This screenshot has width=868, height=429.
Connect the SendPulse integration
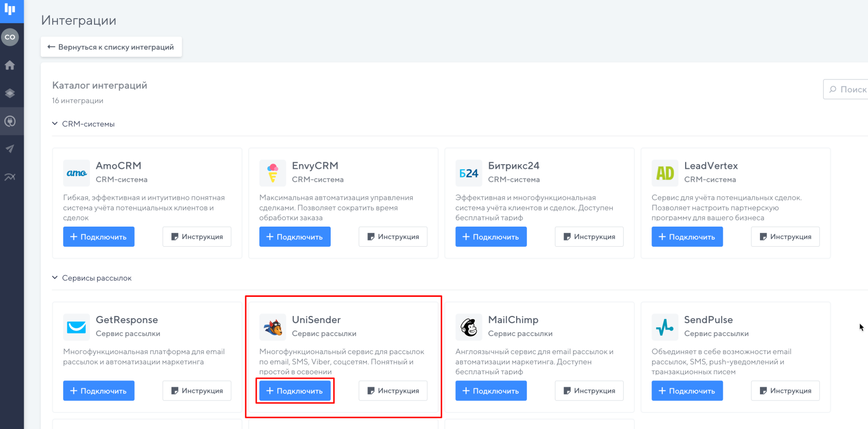pos(687,391)
